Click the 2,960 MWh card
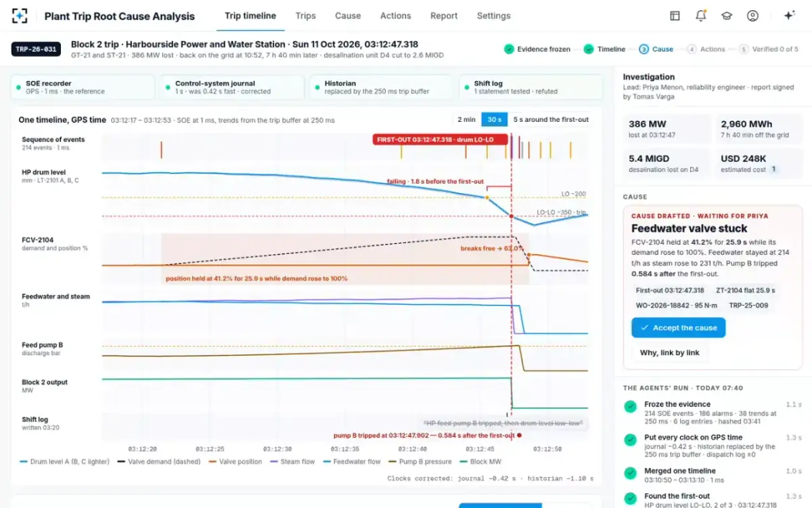812x508 pixels. (x=759, y=129)
